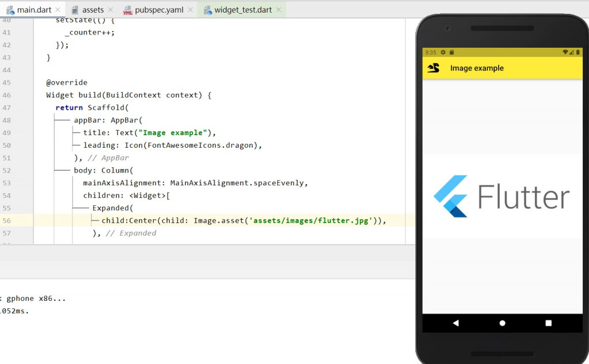Tap the dragon icon in app bar

pyautogui.click(x=433, y=68)
